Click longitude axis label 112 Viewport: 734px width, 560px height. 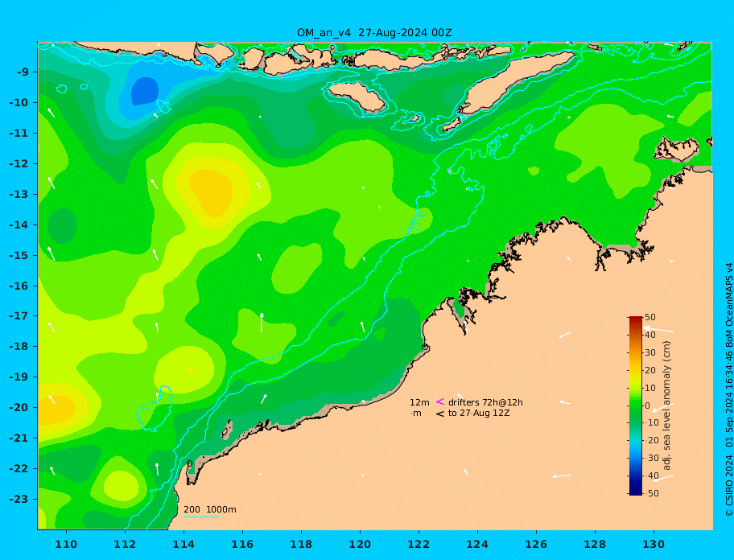(x=125, y=544)
